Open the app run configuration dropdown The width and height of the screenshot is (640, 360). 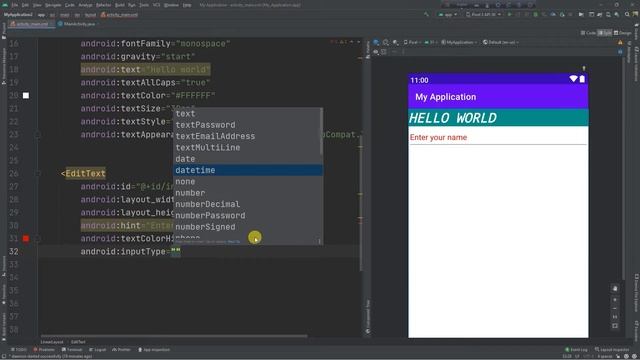[449, 15]
